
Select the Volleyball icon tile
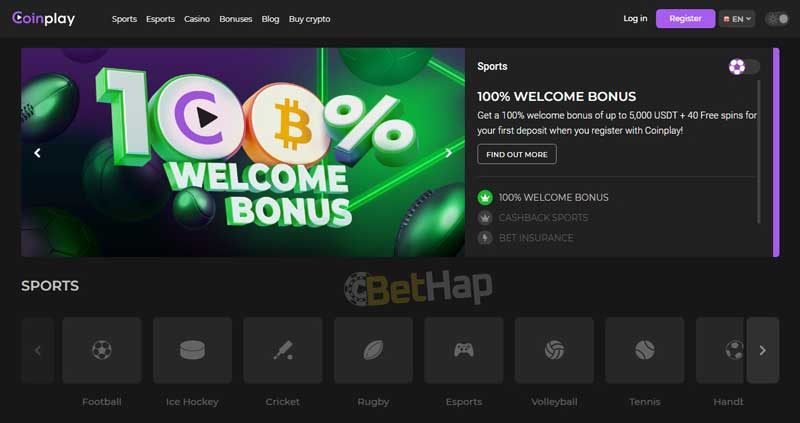(554, 350)
